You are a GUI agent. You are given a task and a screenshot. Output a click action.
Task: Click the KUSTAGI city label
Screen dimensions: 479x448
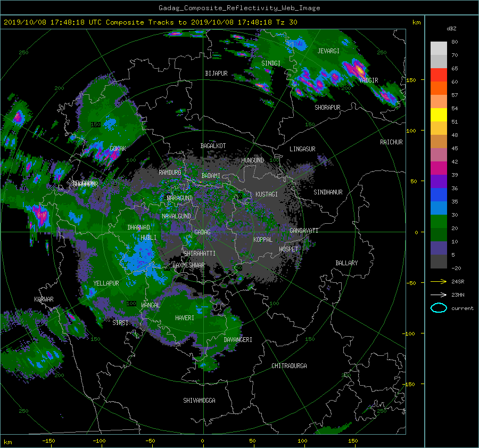coord(267,194)
